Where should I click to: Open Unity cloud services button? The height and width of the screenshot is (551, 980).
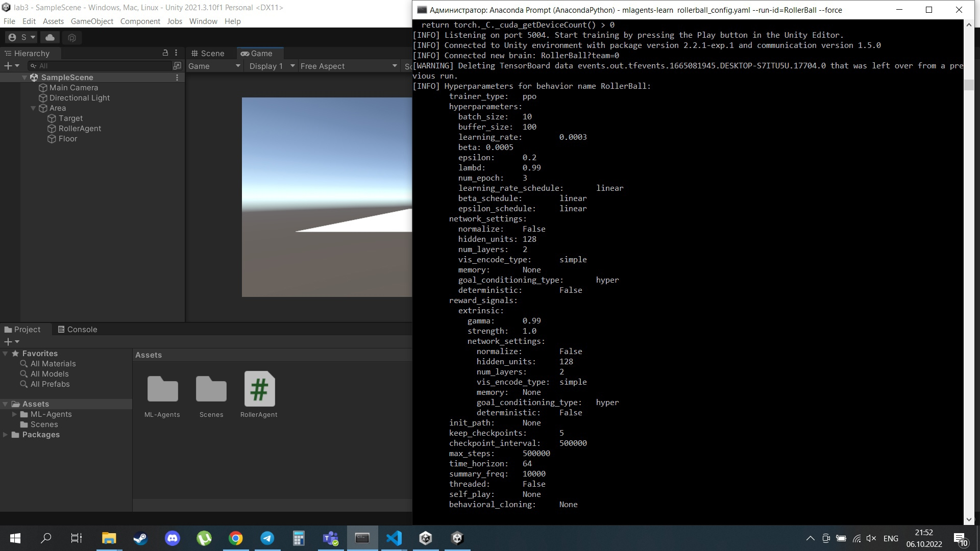50,37
